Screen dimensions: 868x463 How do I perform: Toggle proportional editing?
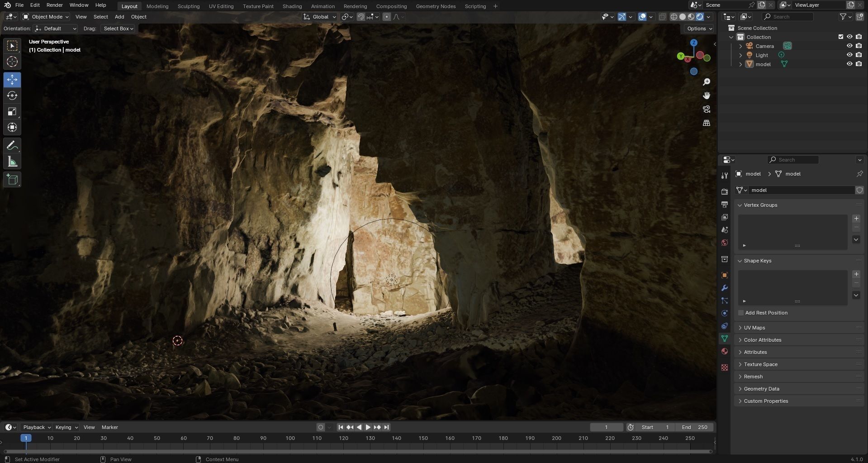(x=387, y=17)
